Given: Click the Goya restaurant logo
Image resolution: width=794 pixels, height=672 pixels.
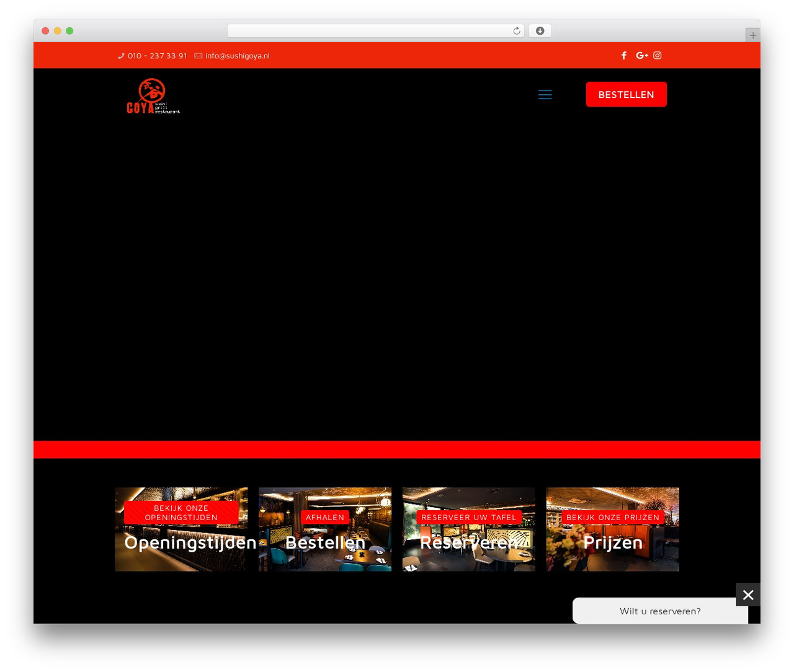Looking at the screenshot, I should tap(153, 96).
